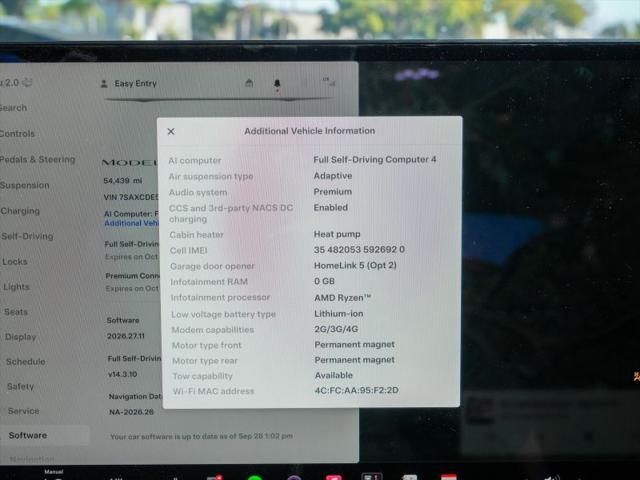Tap the 'Lithium-ion' battery type value
This screenshot has height=480, width=640.
[339, 314]
